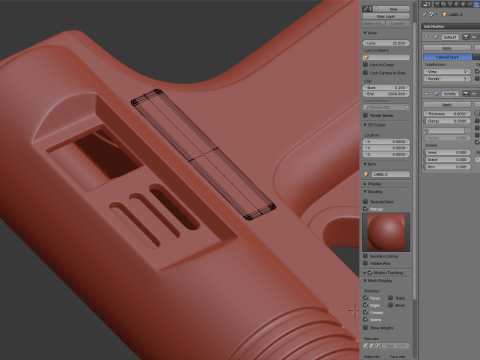Enable Lock Camera to View checkbox
480x360 pixels.
pyautogui.click(x=365, y=73)
